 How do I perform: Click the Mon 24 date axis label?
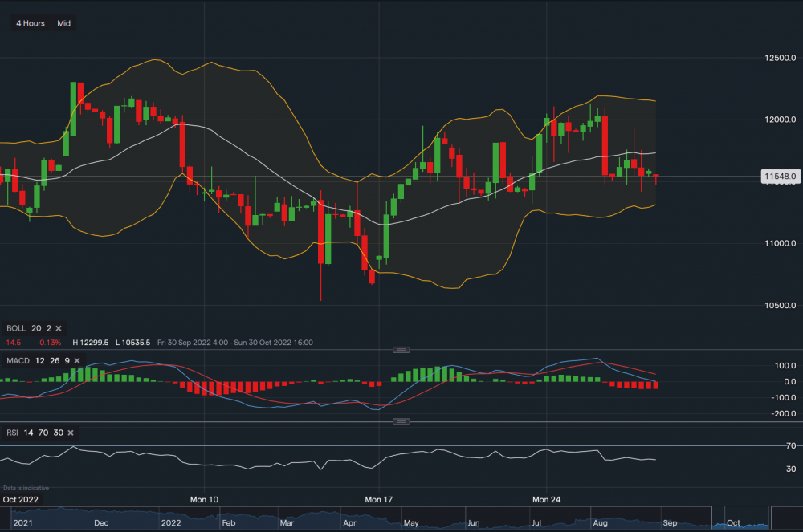pos(546,499)
